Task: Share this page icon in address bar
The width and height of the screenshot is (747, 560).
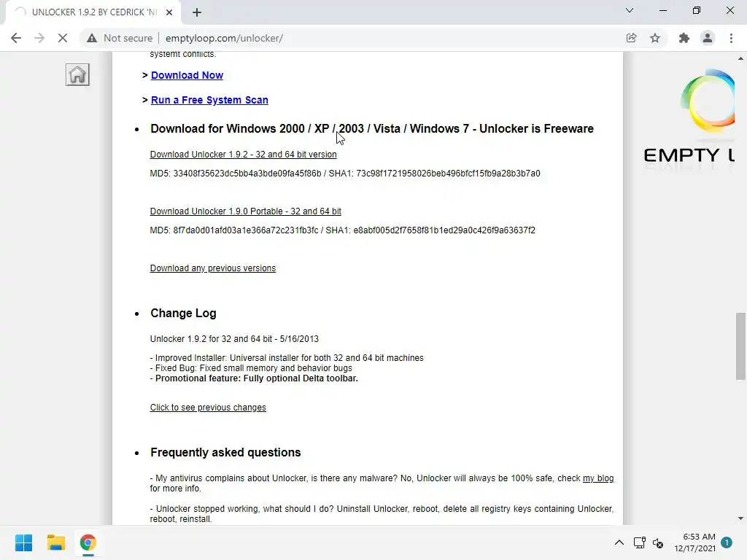Action: click(631, 38)
